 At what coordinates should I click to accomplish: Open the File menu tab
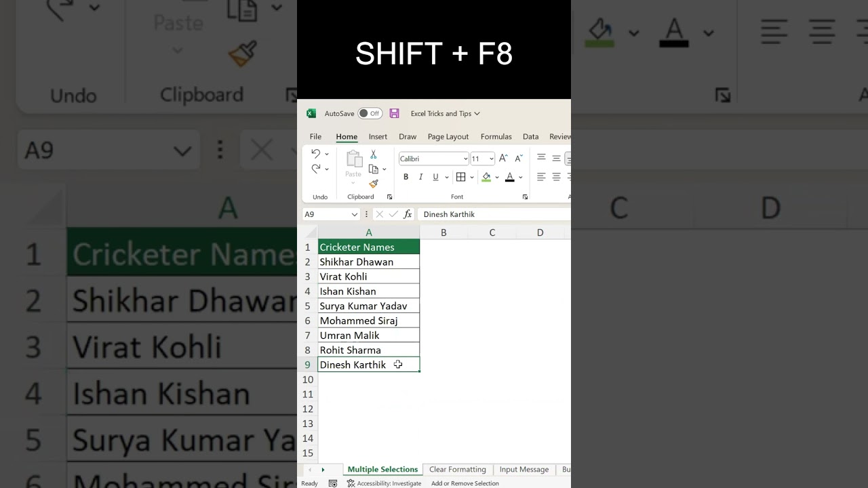[x=315, y=137]
